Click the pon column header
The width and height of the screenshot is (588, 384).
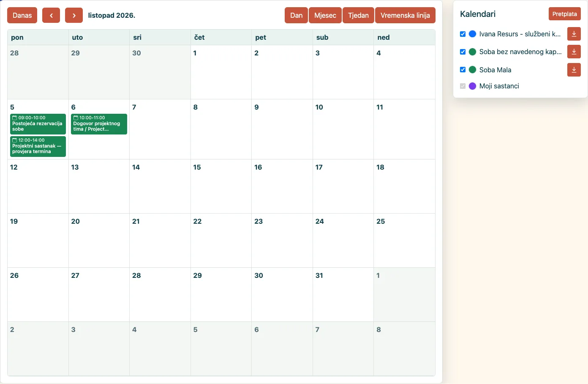pos(38,37)
